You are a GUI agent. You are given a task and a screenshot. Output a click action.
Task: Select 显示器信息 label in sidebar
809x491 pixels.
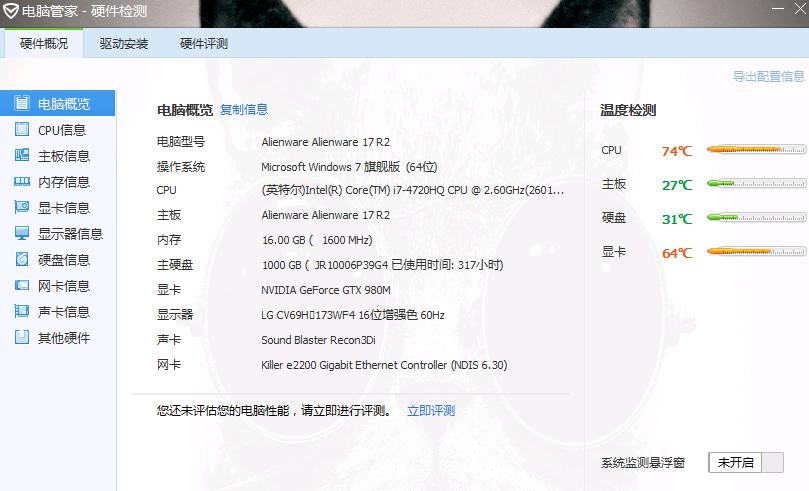point(71,234)
